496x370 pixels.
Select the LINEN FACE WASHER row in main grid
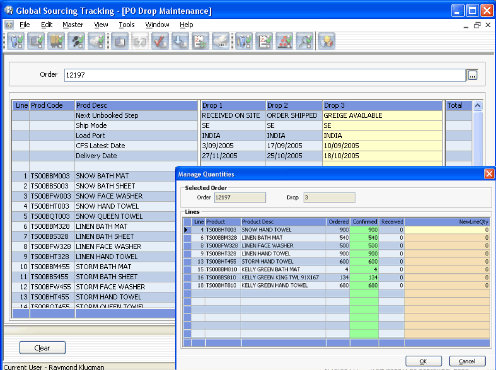[94, 246]
